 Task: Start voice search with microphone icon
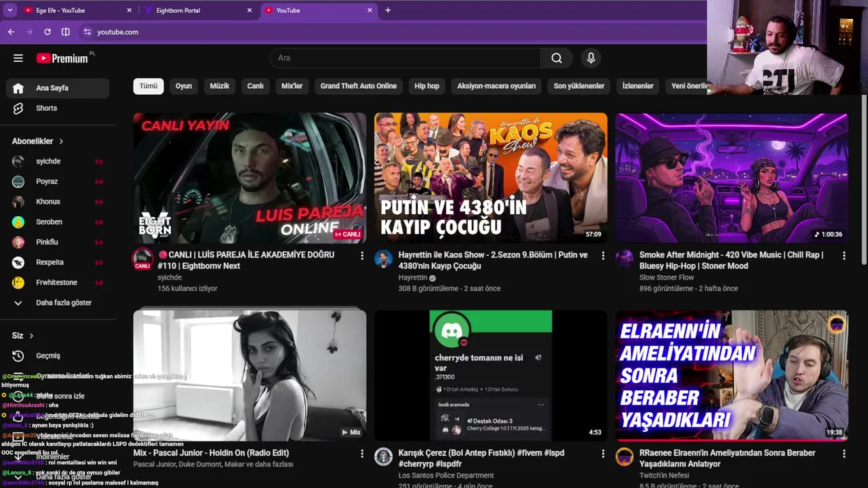click(x=591, y=58)
